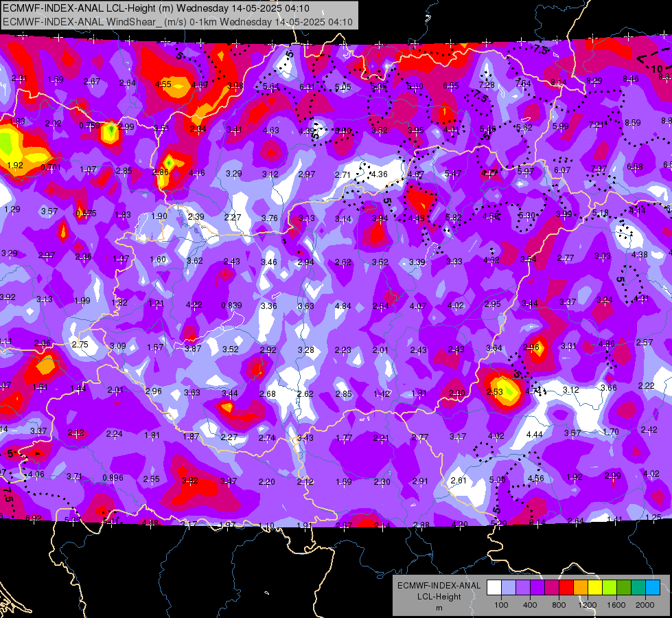Click the LCL-Height title line at top
Viewport: 672px width, 618px height.
(156, 8)
